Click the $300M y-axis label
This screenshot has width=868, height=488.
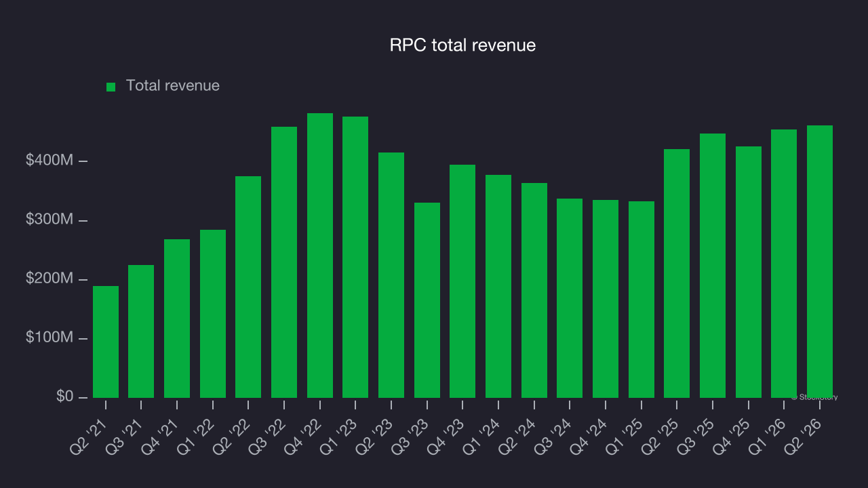coord(50,220)
